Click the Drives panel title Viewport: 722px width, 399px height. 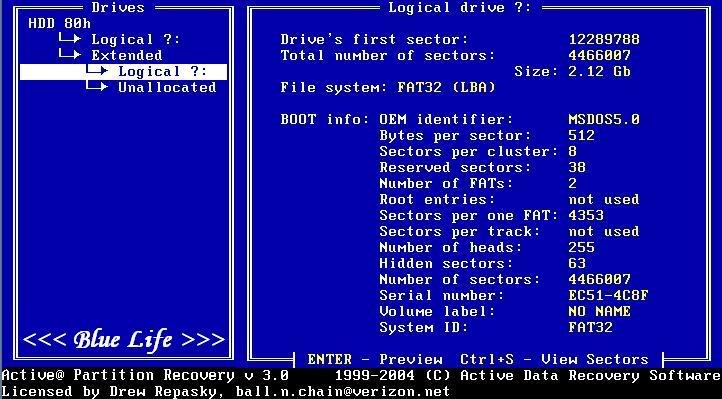118,7
